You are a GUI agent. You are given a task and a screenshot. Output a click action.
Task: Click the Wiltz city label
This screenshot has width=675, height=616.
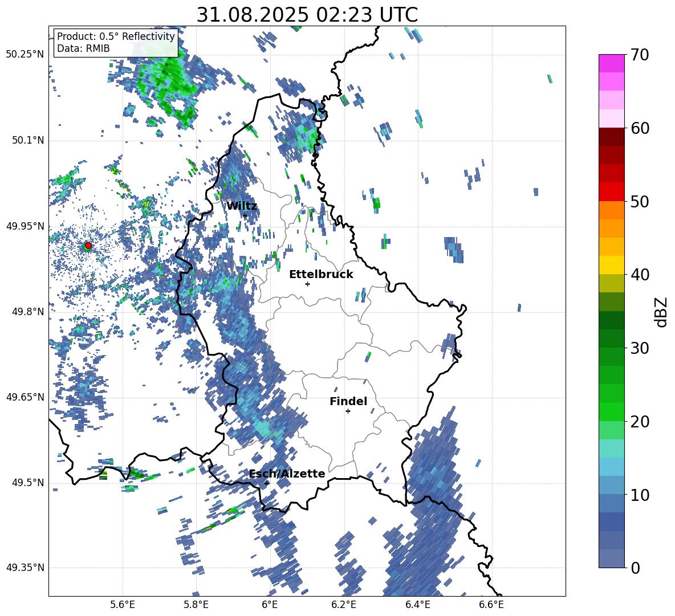coord(242,206)
